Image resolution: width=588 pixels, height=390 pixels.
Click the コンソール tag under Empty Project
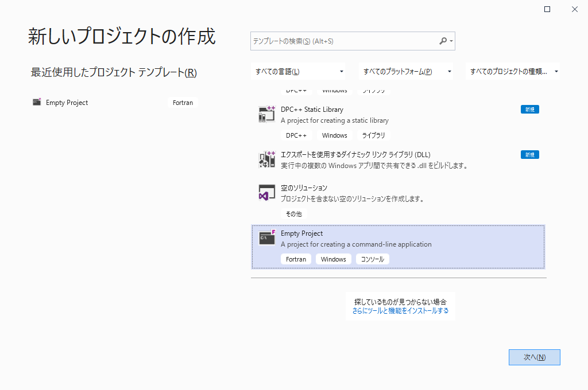[372, 259]
